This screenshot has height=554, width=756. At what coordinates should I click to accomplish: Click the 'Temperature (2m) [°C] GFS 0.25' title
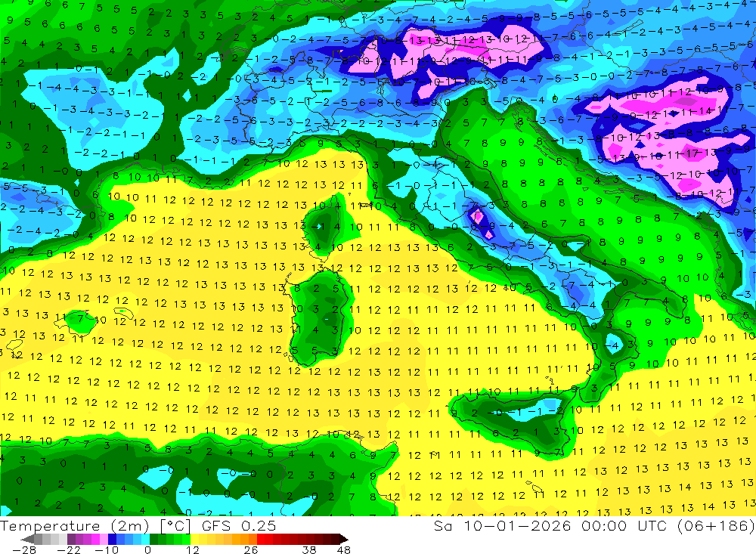pyautogui.click(x=138, y=525)
